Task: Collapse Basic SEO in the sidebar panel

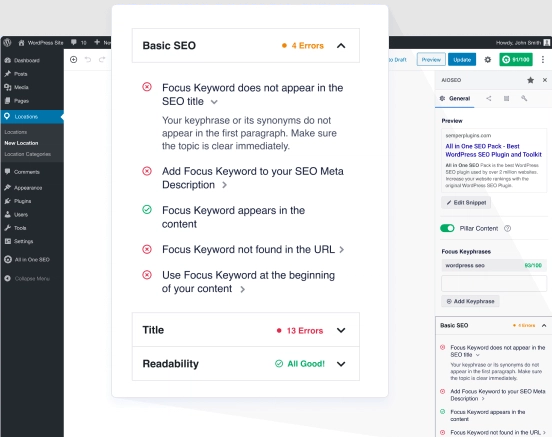Action: click(x=544, y=325)
